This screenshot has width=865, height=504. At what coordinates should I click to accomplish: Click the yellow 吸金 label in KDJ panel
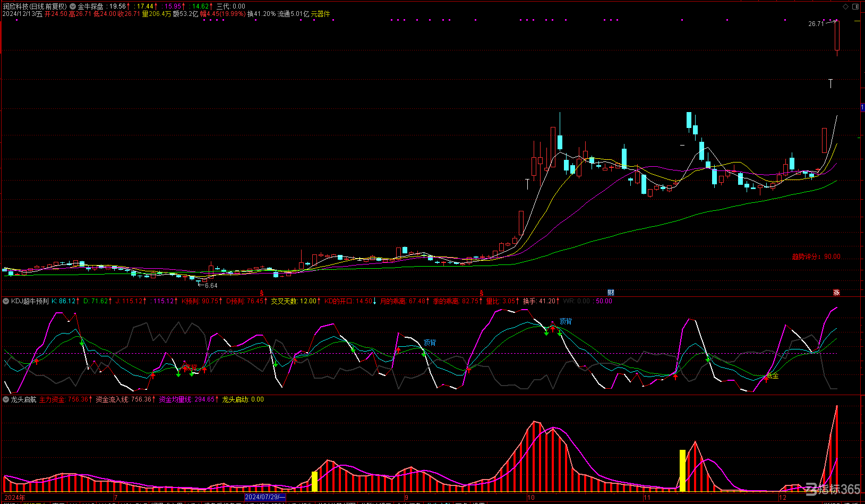[772, 375]
